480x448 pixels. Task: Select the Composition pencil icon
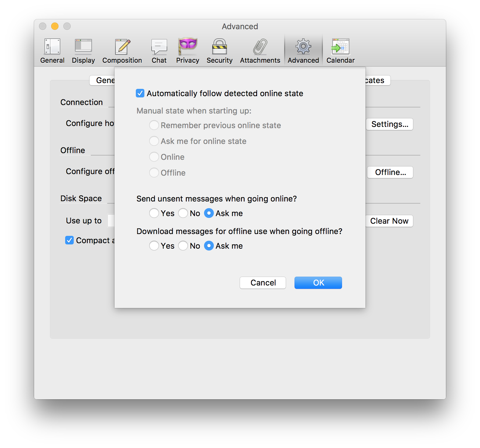pos(122,47)
